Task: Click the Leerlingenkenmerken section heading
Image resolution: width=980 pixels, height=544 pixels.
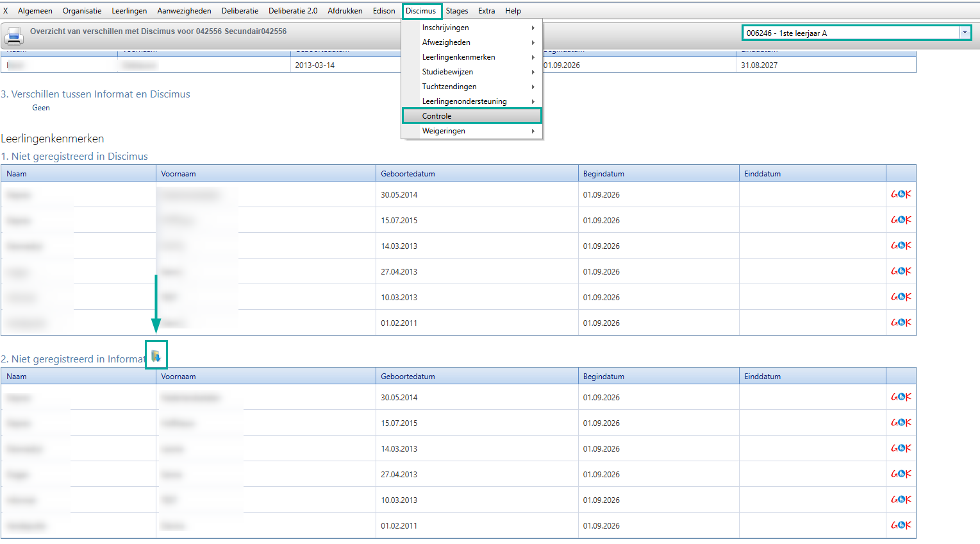Action: tap(53, 139)
